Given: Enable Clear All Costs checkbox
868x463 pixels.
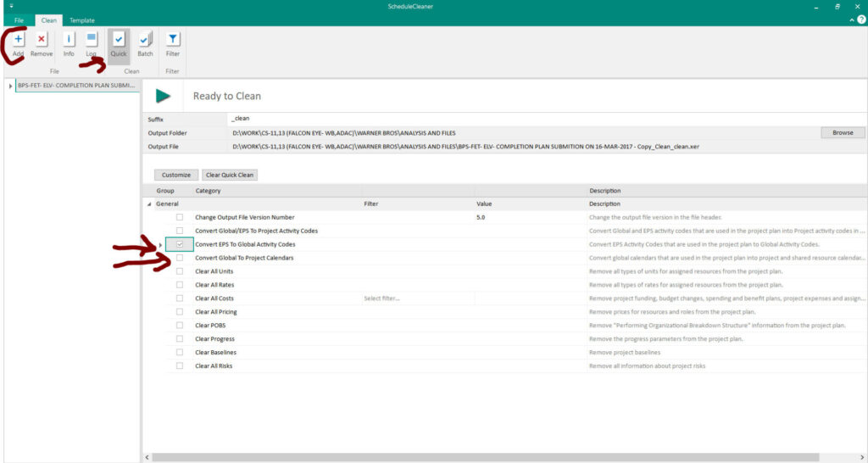Looking at the screenshot, I should (180, 298).
